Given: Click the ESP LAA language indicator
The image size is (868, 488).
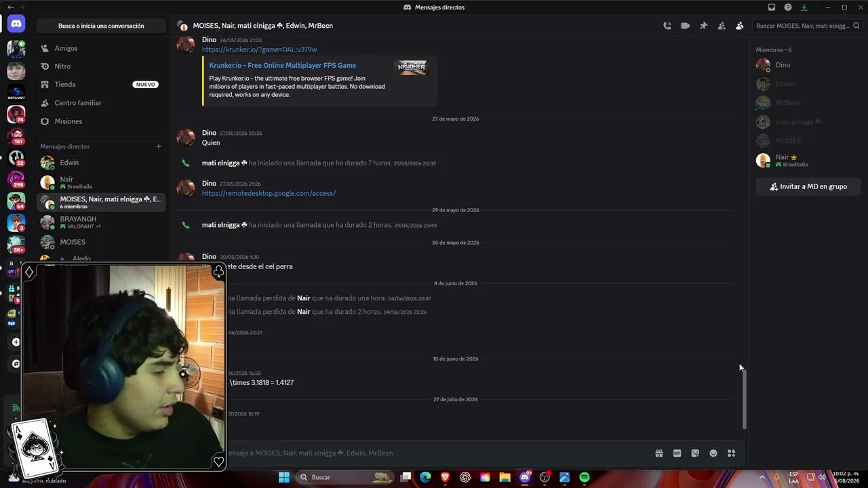Looking at the screenshot, I should point(793,477).
